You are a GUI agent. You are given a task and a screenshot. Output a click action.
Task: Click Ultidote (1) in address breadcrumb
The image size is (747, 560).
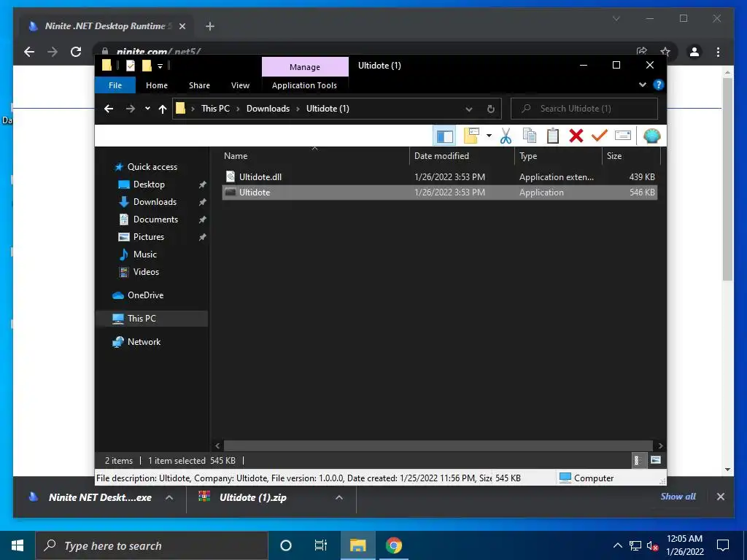[x=328, y=109]
